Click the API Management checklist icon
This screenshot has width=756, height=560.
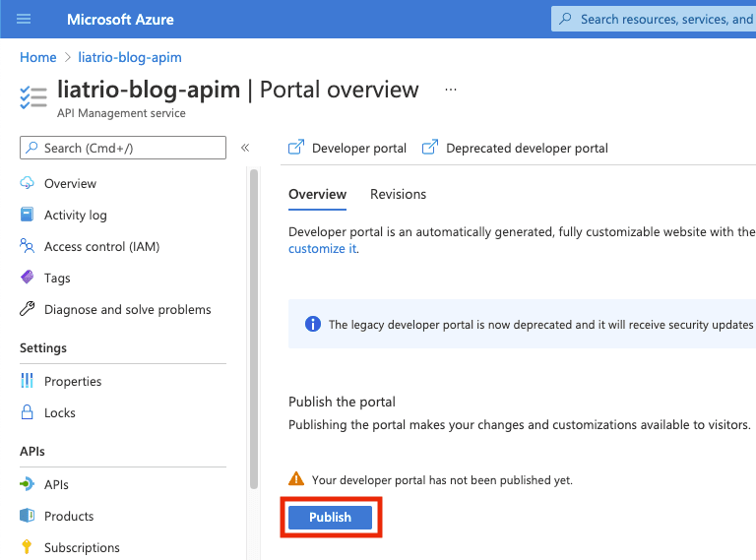pyautogui.click(x=33, y=97)
